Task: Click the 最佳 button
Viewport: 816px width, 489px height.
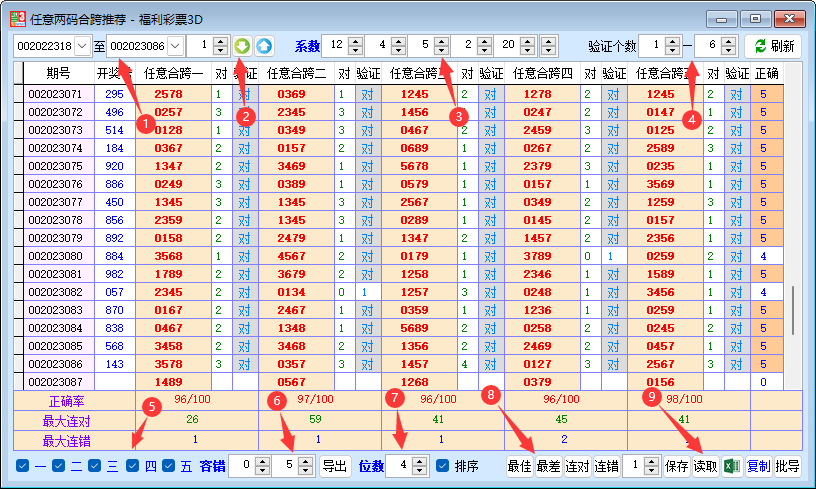Action: coord(519,466)
